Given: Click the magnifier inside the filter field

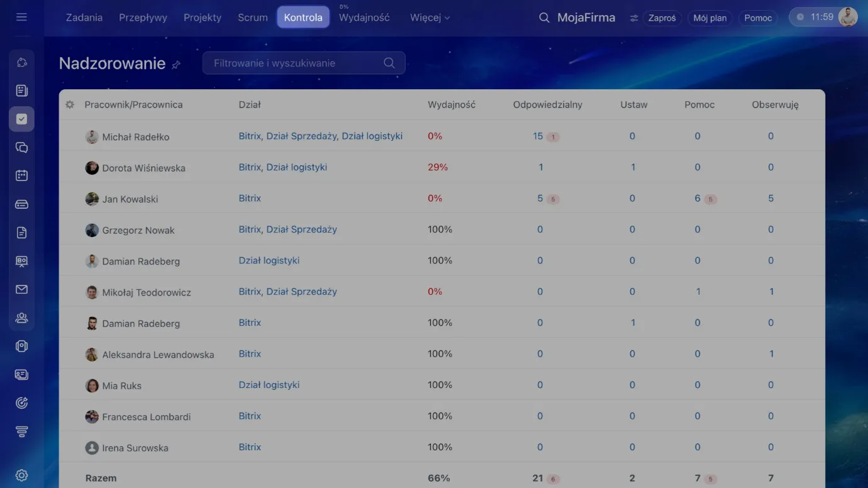Looking at the screenshot, I should (389, 63).
